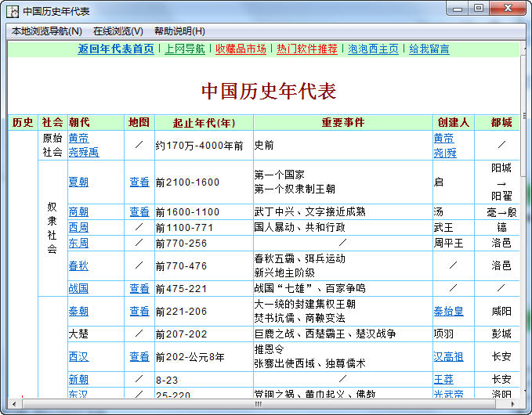Open the 商朝 dynasty link

coord(78,212)
